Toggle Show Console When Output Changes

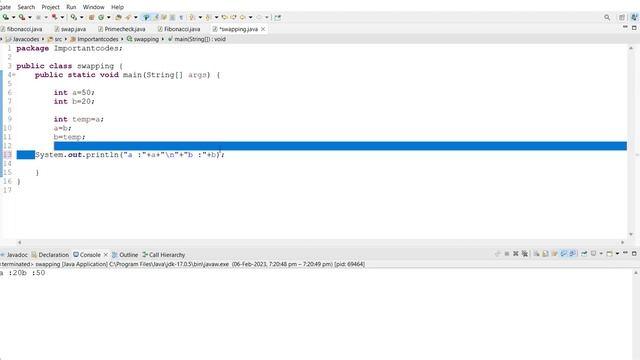(564, 254)
